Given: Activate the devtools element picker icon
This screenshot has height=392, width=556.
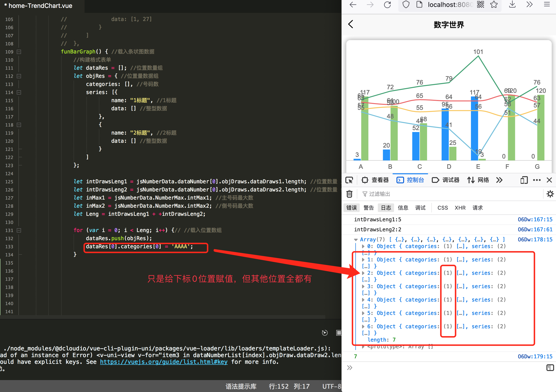Looking at the screenshot, I should coord(349,180).
